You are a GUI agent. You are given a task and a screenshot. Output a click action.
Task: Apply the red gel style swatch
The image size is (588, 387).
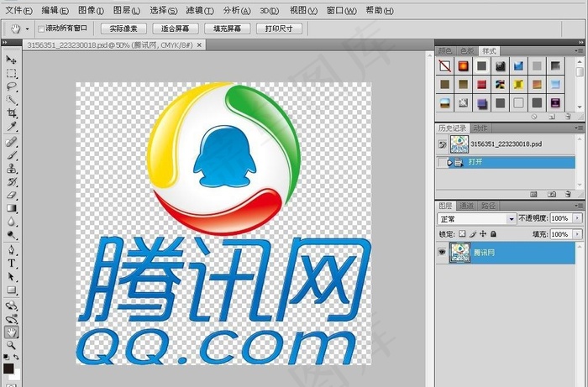point(481,84)
